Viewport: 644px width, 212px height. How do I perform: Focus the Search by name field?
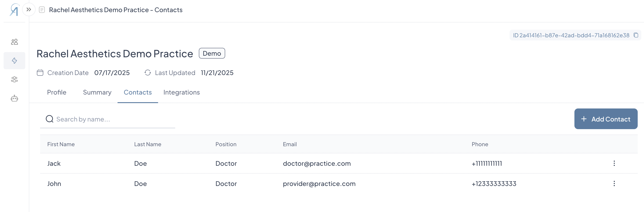tap(107, 119)
